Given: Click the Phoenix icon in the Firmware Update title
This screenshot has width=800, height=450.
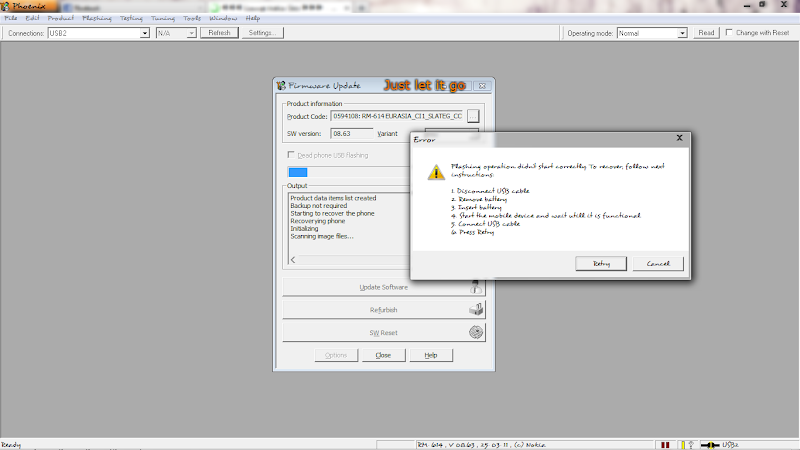Looking at the screenshot, I should coord(281,86).
